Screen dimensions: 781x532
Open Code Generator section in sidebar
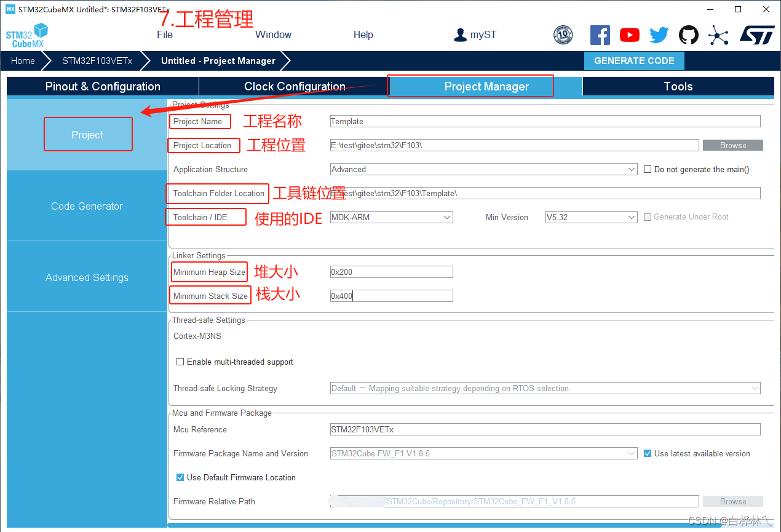87,206
